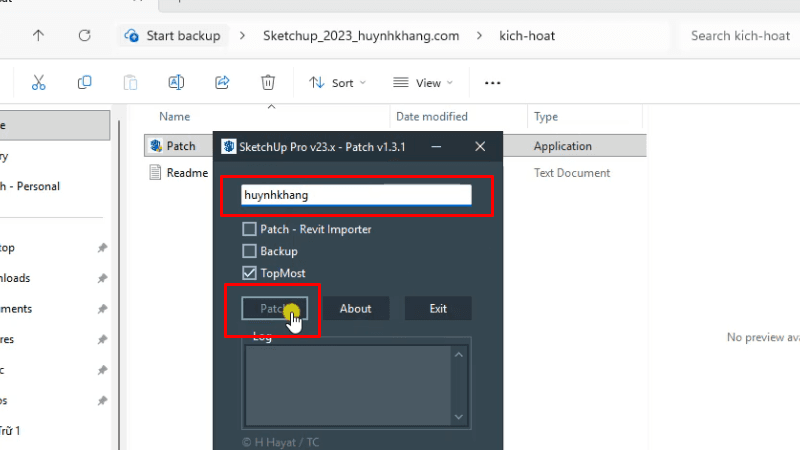
Task: Select the Patch application file
Action: [x=181, y=146]
